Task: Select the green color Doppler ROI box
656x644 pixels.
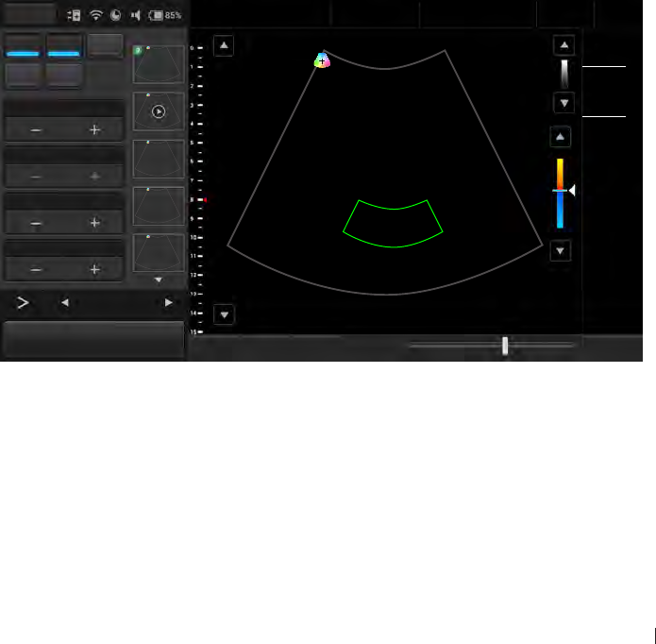Action: 393,224
